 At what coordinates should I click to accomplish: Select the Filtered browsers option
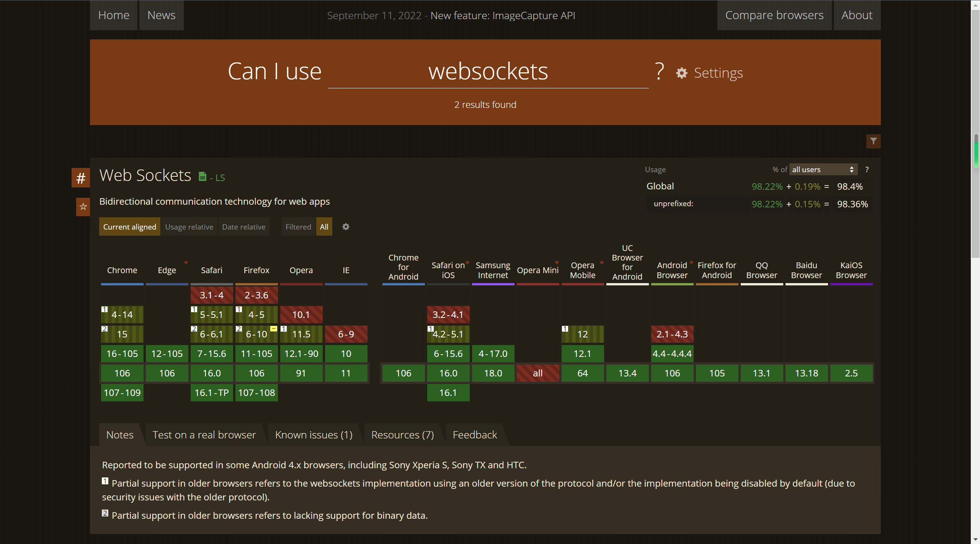pos(299,227)
